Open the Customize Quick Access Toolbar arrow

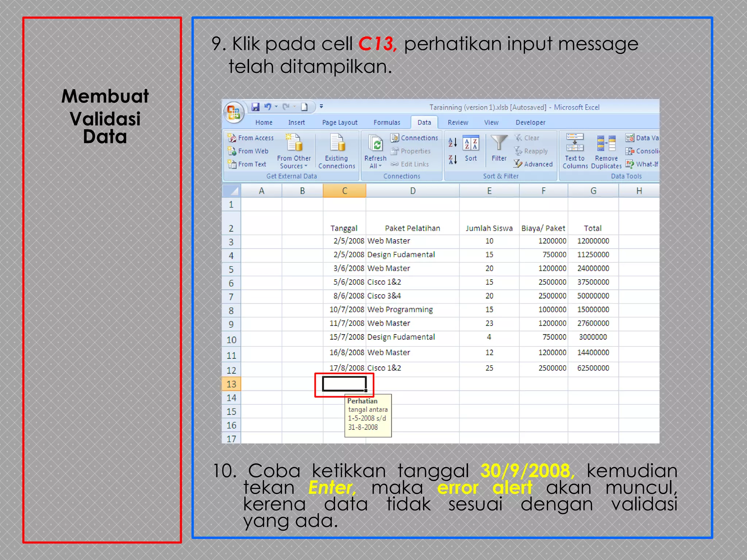[x=321, y=106]
